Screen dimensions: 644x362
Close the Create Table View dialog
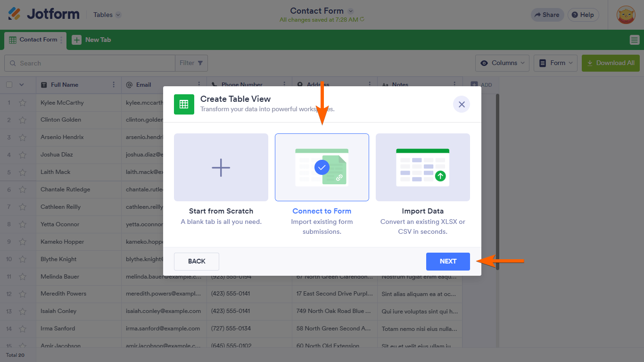click(462, 104)
